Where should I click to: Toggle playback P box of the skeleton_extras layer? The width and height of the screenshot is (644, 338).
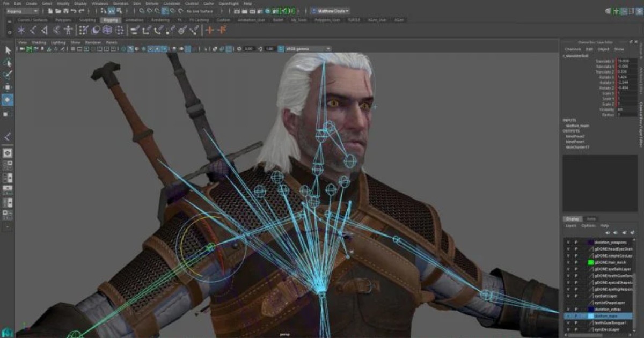[576, 310]
